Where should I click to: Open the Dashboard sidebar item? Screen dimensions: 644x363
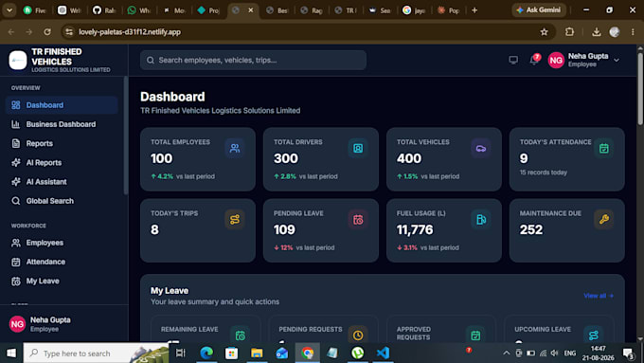62,105
